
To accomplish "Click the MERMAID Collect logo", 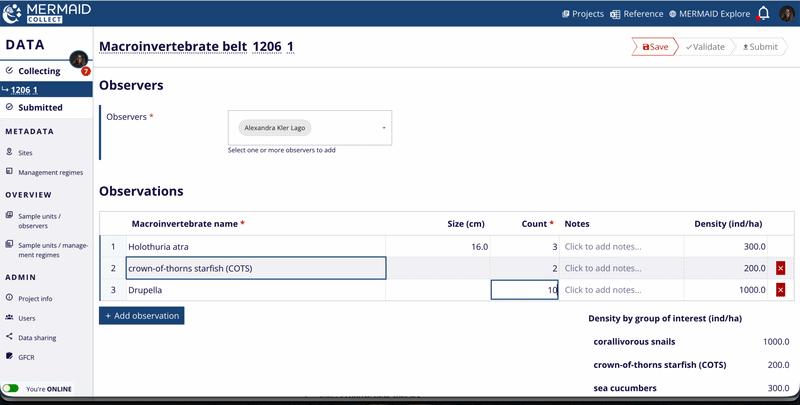I will pyautogui.click(x=47, y=13).
